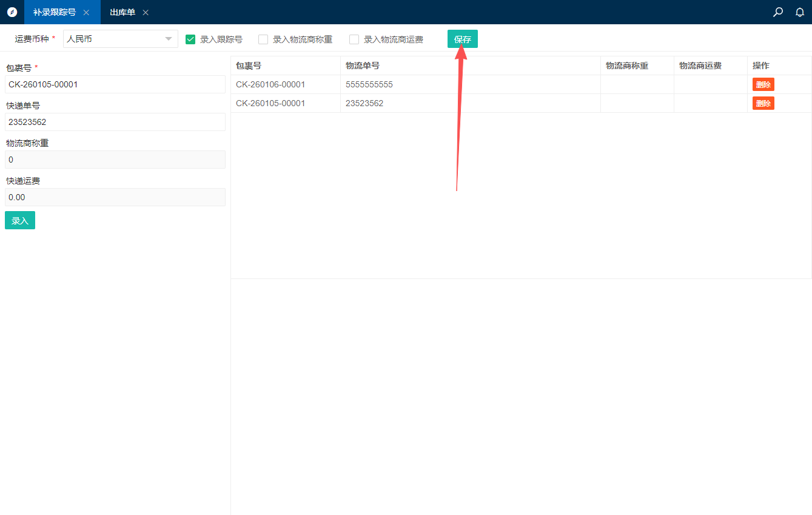
Task: Click the compass home icon
Action: [x=12, y=12]
